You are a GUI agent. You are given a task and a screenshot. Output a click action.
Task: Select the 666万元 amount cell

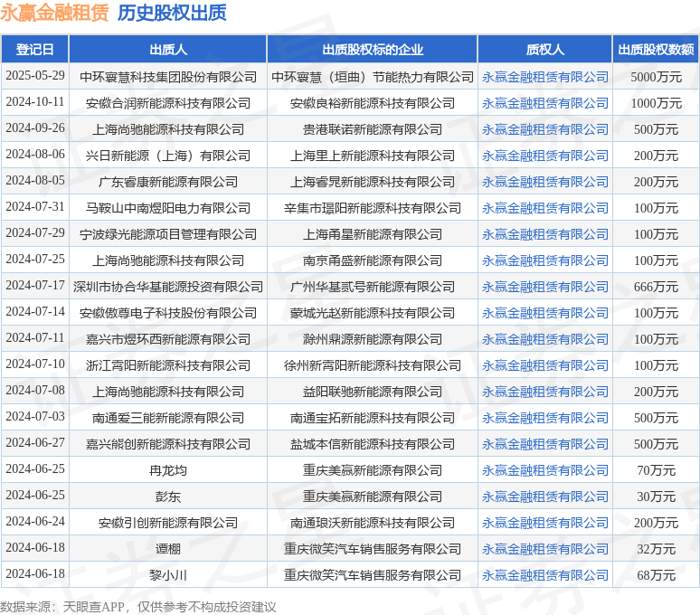(656, 287)
